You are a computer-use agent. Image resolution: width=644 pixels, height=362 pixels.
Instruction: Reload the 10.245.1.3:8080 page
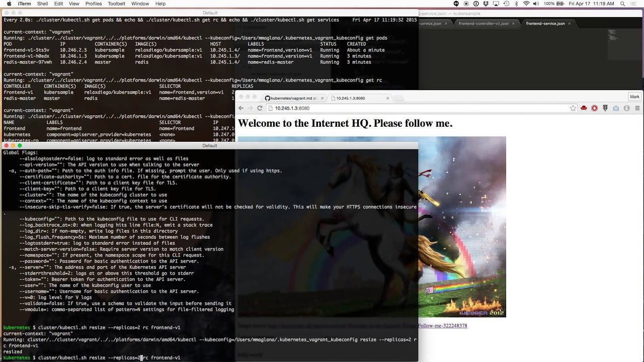pos(260,108)
